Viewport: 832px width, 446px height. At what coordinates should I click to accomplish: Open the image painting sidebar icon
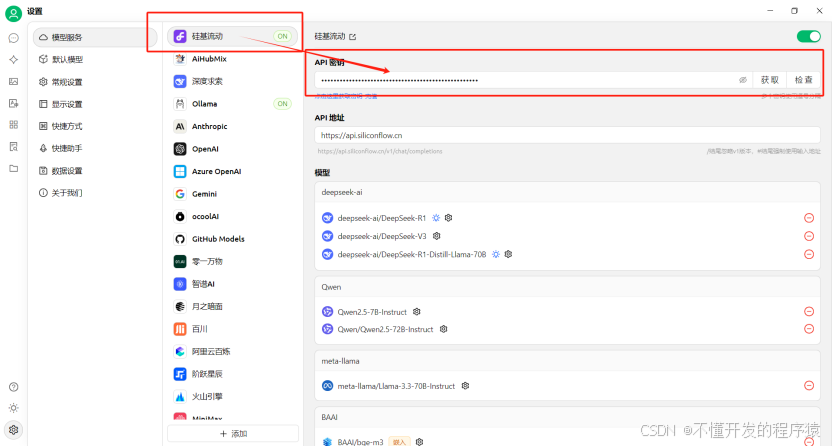(x=14, y=82)
